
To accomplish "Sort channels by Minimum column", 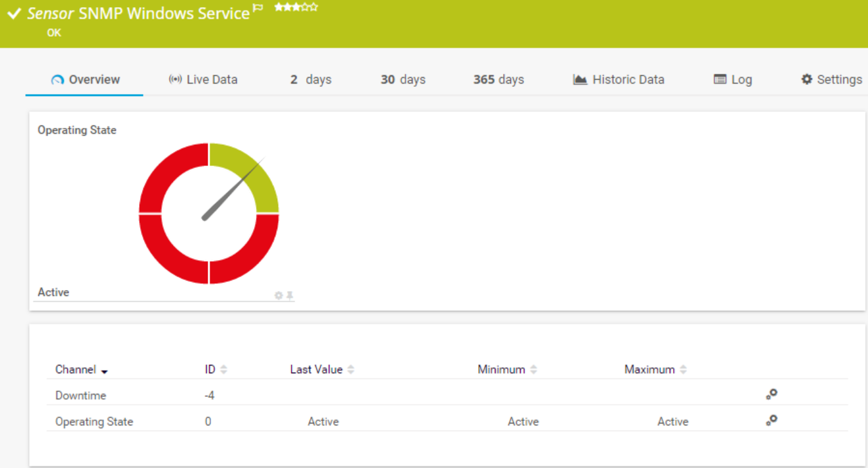I will pos(533,370).
